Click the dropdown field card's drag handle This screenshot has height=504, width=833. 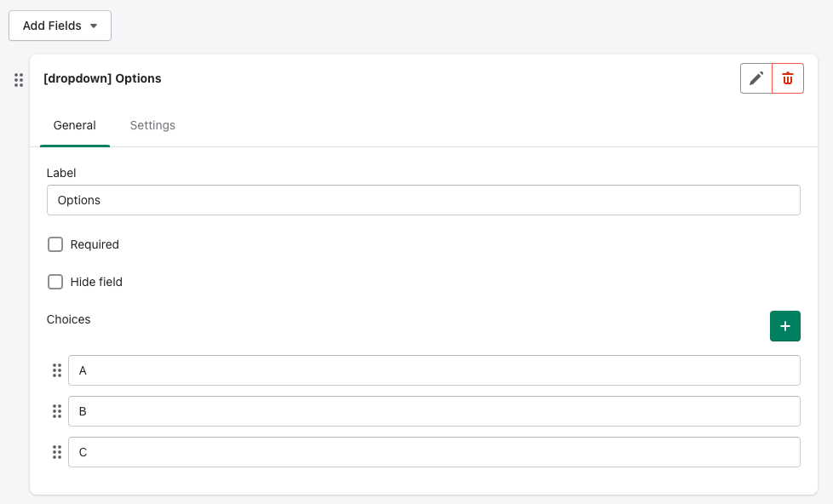tap(19, 80)
